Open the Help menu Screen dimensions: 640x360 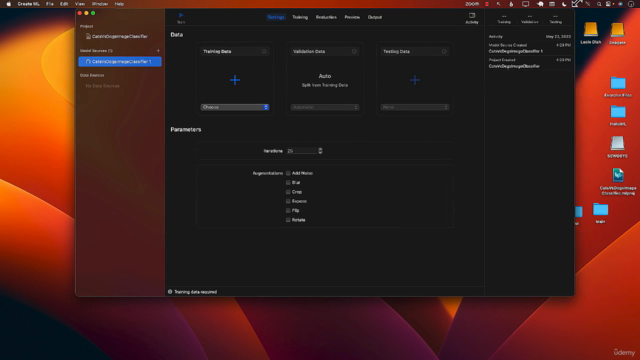[119, 4]
